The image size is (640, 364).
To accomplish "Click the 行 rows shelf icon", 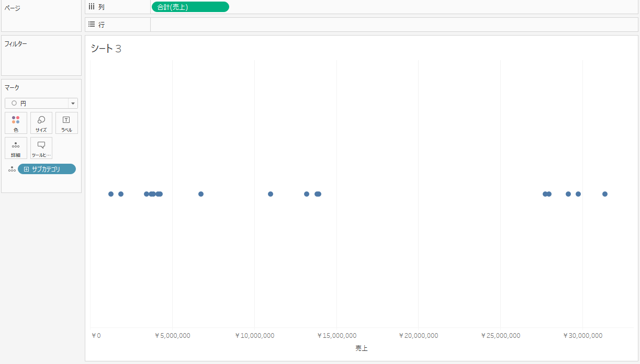I will pos(92,25).
